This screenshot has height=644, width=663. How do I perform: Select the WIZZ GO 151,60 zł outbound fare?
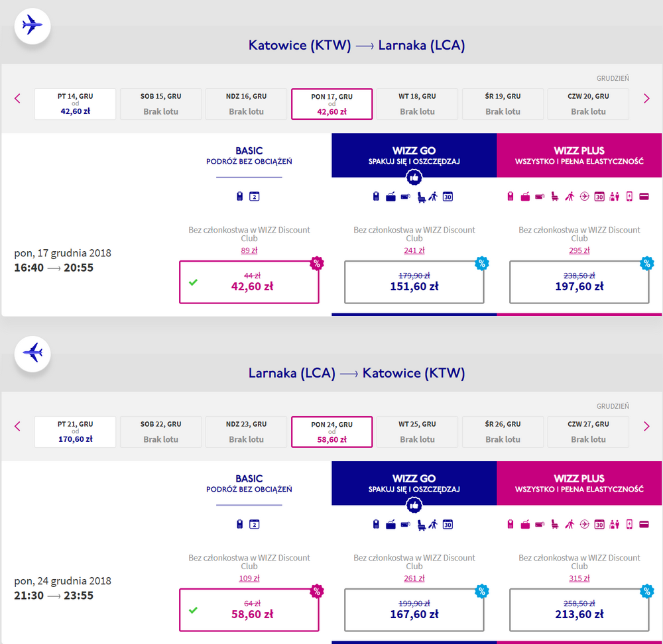click(414, 282)
